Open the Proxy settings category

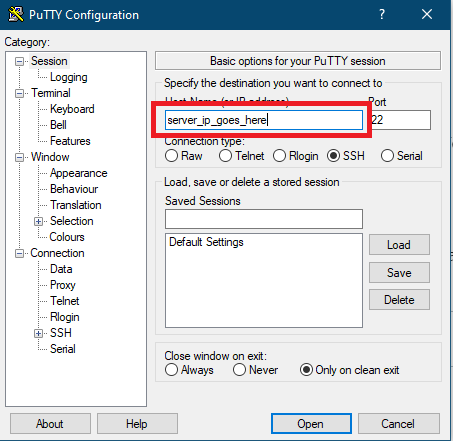(63, 285)
